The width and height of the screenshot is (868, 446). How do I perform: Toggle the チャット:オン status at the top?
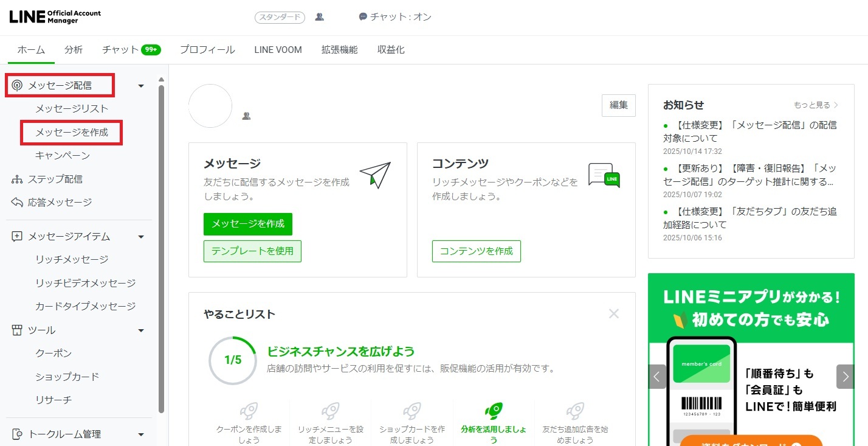[x=395, y=17]
